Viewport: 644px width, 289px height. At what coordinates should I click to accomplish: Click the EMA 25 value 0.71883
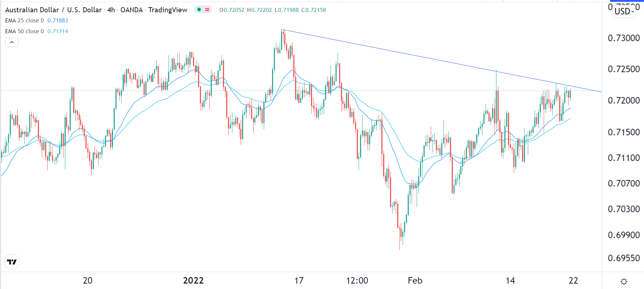[x=58, y=21]
